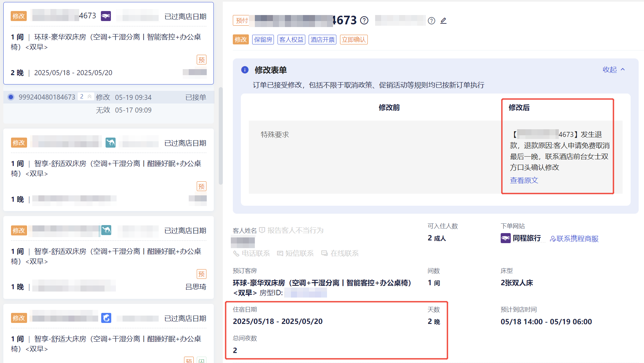Click the 已接单 status text
Viewport: 644px width, 363px height.
tap(196, 97)
